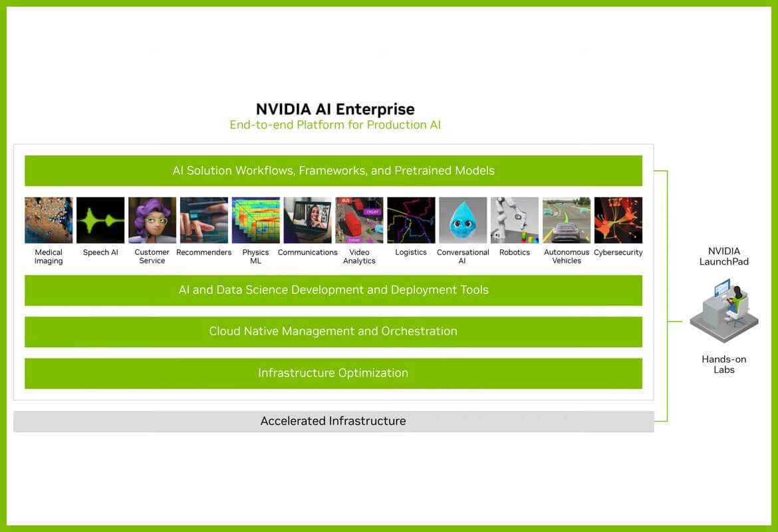Click the Autonomous Vehicles label
This screenshot has height=532, width=778.
[x=567, y=257]
